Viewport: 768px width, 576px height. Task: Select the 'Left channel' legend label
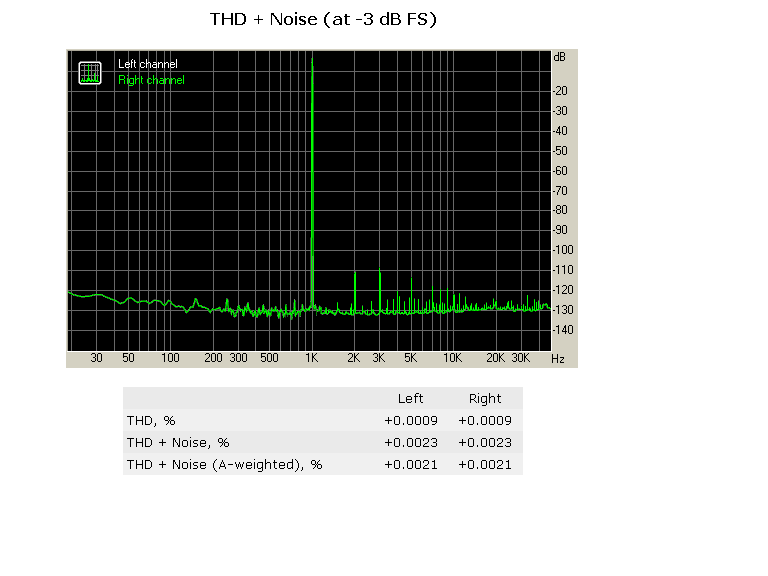point(147,64)
